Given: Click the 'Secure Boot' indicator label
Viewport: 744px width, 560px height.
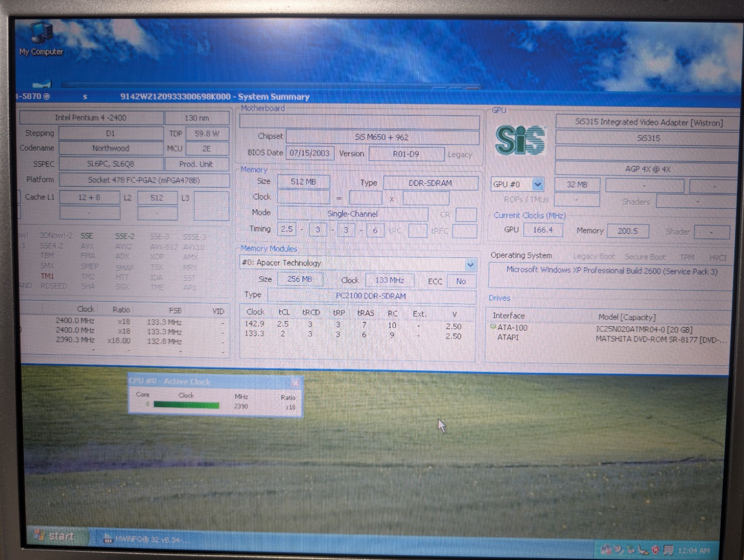Looking at the screenshot, I should (645, 257).
